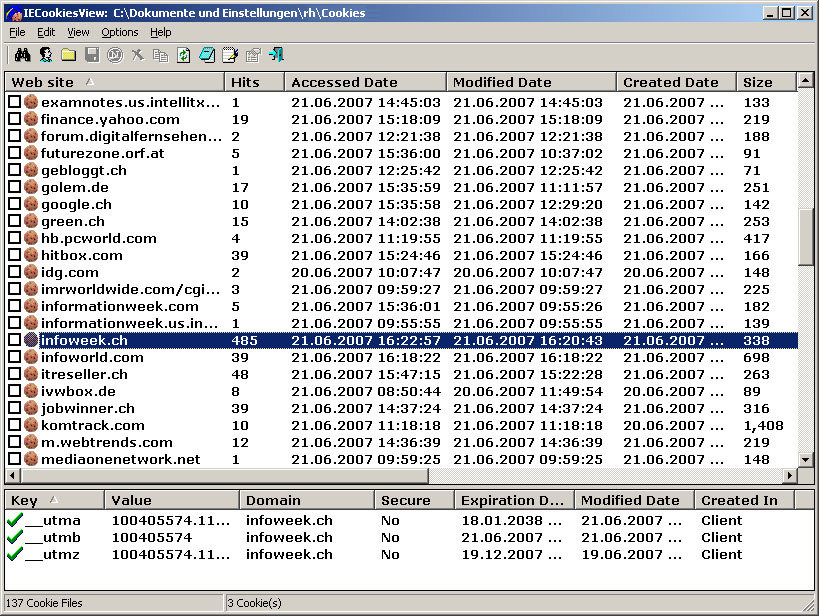819x616 pixels.
Task: Sort by the Web site column header
Action: pyautogui.click(x=115, y=82)
